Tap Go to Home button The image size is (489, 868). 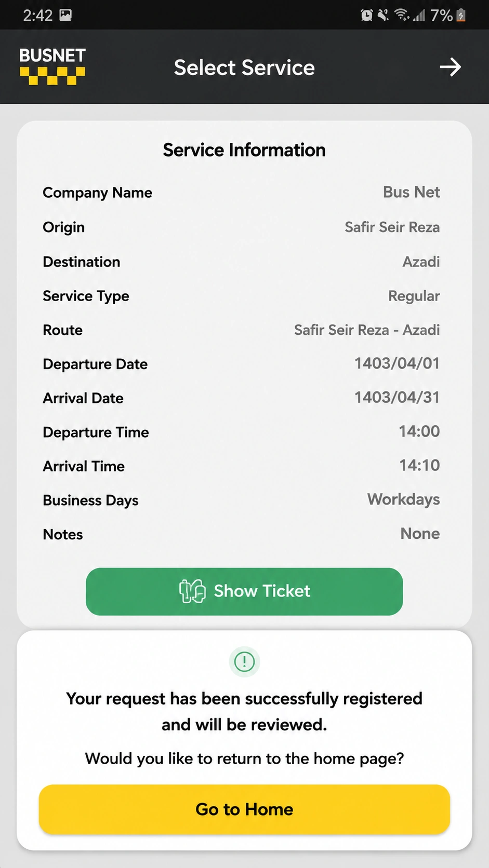(244, 809)
